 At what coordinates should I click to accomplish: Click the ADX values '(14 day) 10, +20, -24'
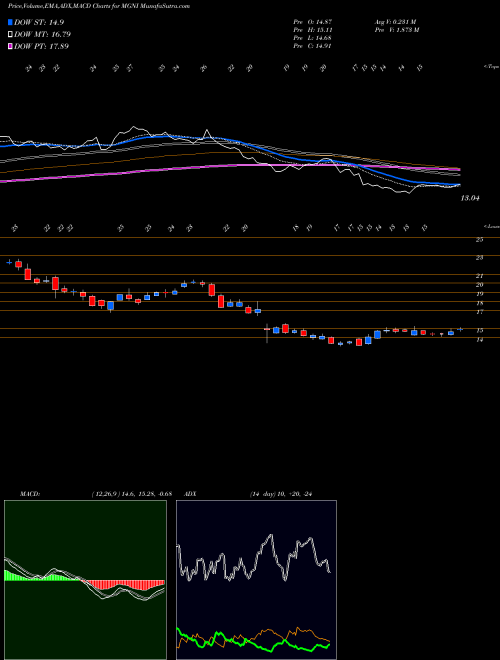point(281,494)
